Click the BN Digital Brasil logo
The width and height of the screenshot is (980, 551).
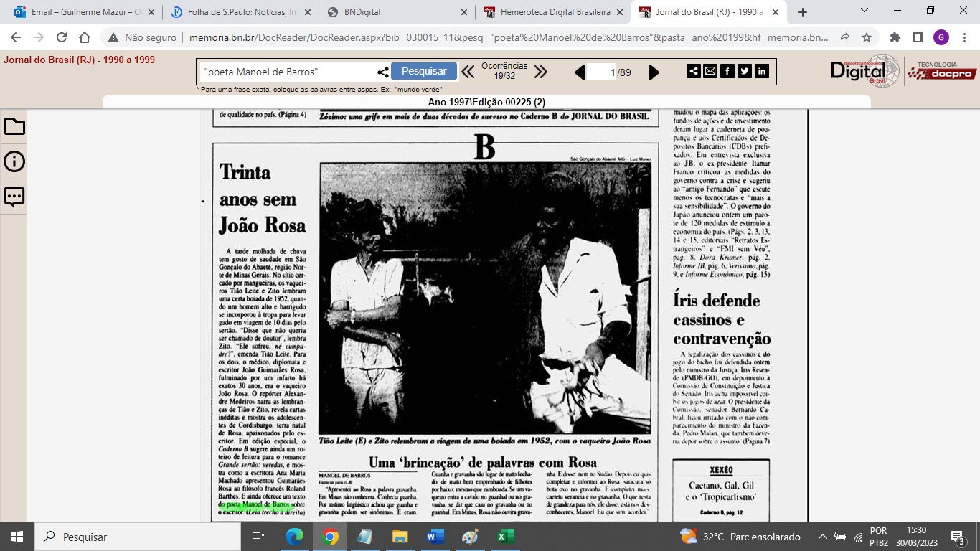pos(864,71)
